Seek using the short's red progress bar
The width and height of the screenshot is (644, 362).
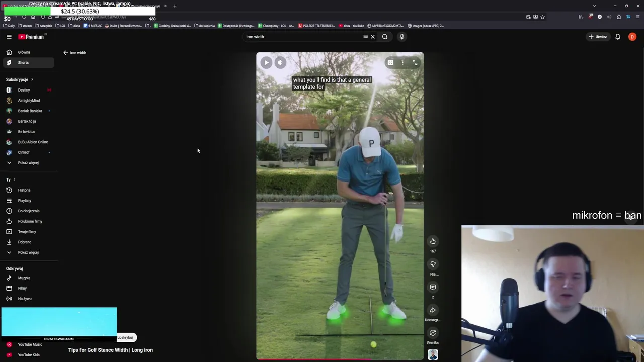(x=340, y=359)
